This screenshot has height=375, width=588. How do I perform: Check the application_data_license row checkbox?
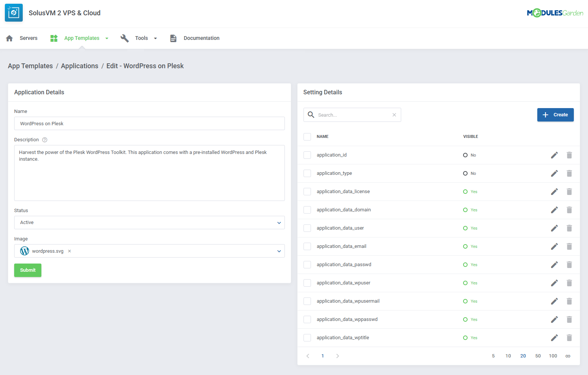pyautogui.click(x=307, y=192)
